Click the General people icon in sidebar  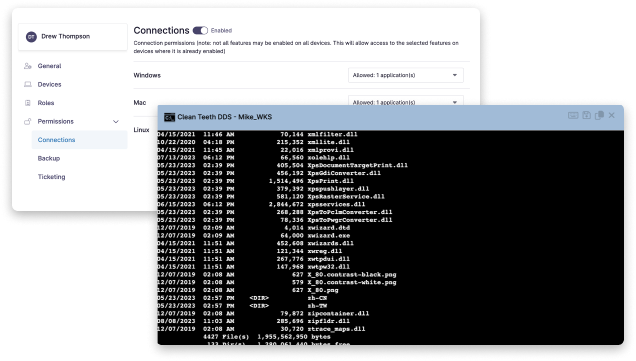point(28,66)
